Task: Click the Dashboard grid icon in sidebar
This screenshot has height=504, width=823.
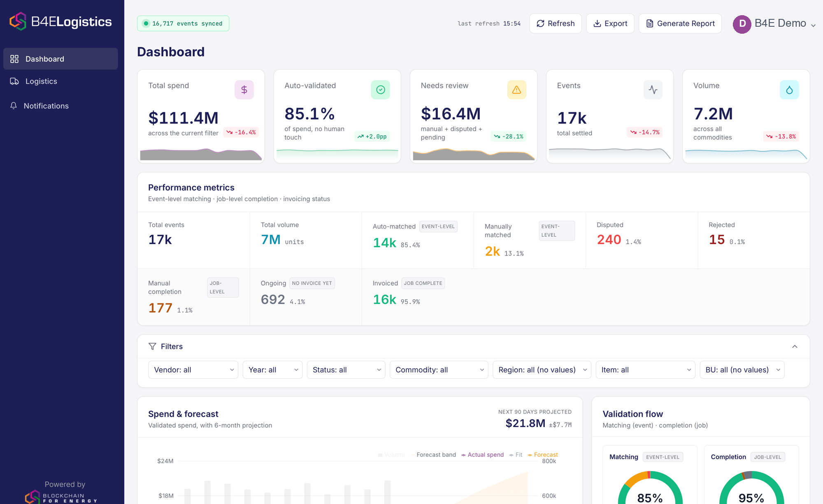Action: pyautogui.click(x=14, y=59)
